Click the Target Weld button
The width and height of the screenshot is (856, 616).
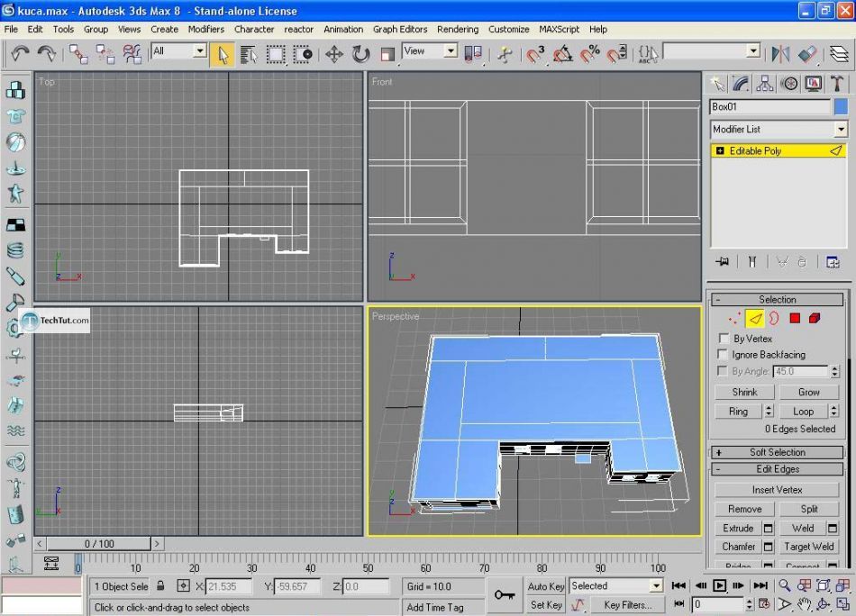808,547
